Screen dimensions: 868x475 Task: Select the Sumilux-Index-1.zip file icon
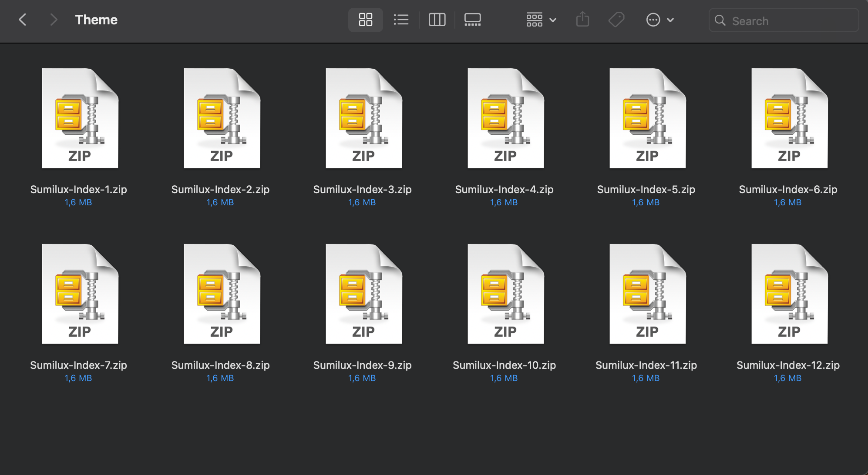[80, 118]
